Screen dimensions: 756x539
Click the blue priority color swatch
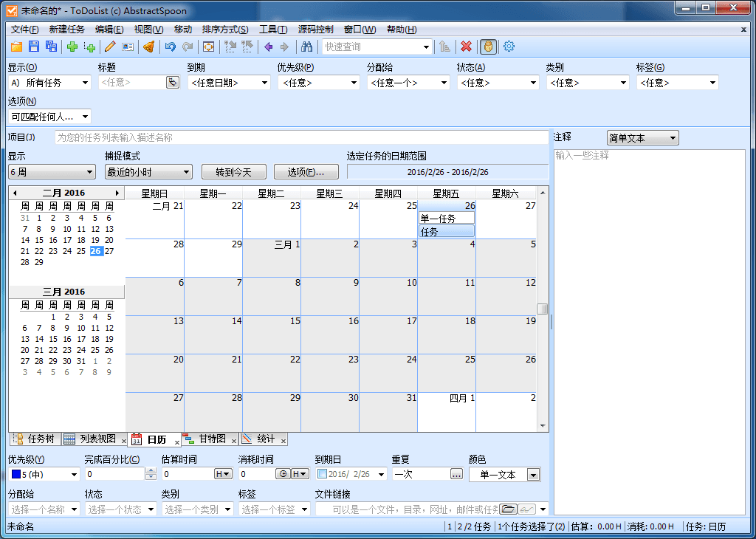(x=16, y=474)
